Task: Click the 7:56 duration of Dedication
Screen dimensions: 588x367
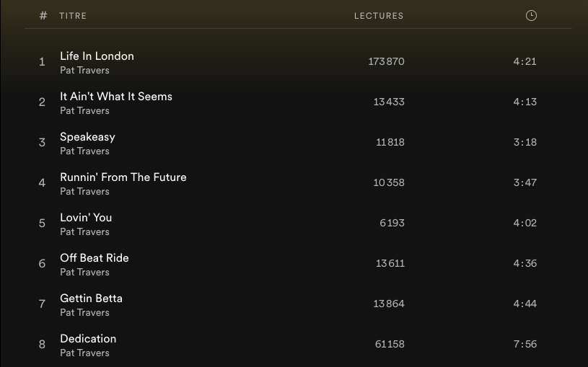Action: coord(525,345)
